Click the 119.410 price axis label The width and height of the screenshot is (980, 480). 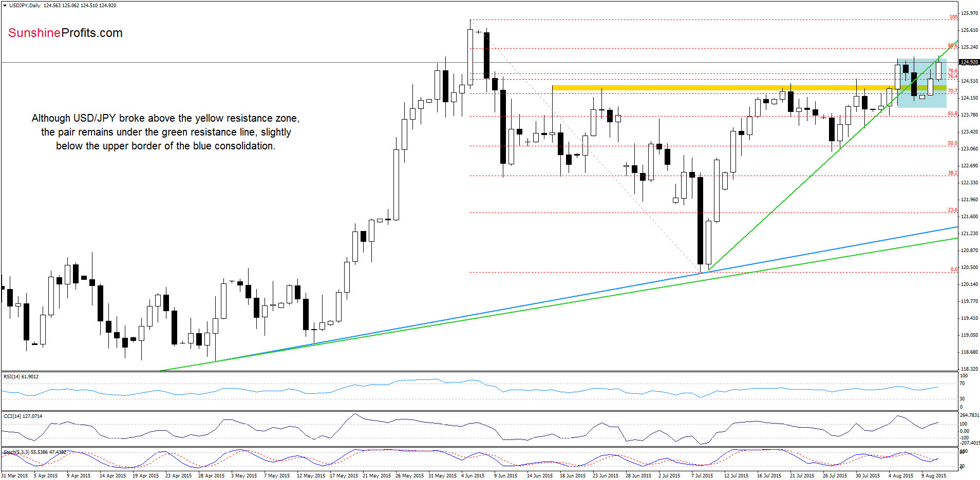pos(969,318)
